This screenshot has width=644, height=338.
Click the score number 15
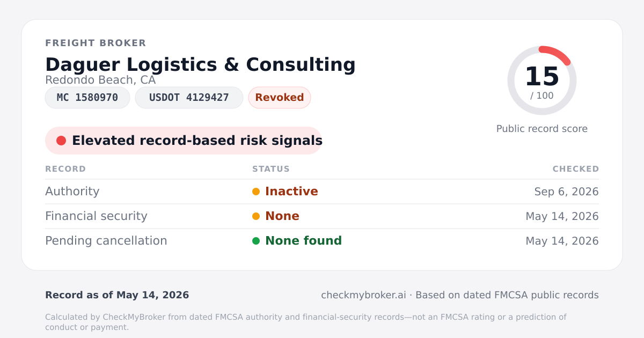[542, 77]
